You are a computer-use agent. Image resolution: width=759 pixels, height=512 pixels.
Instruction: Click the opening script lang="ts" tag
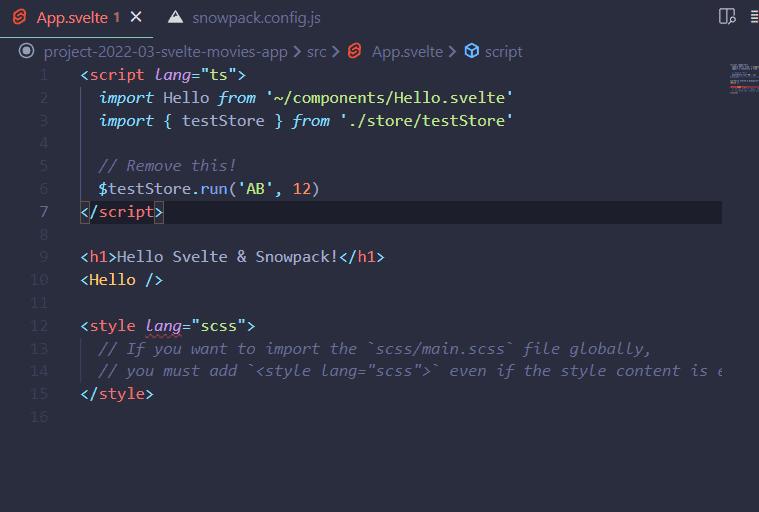163,75
